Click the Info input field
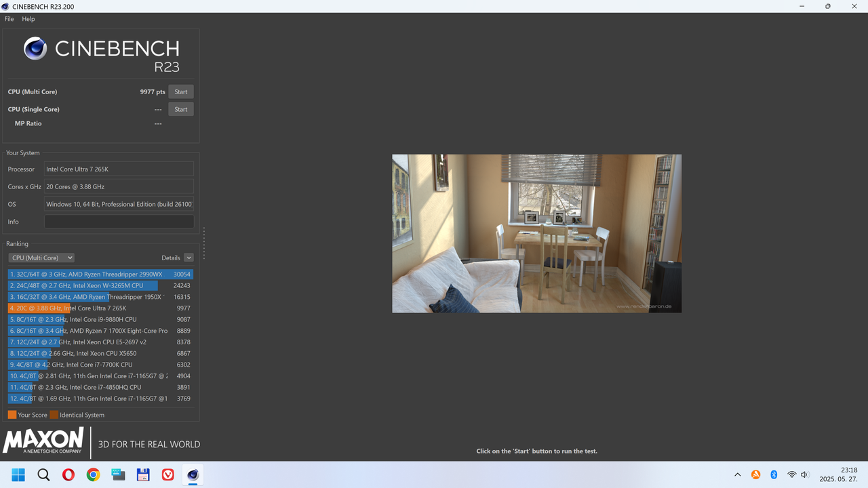Screen dimensions: 868x488 119,222
